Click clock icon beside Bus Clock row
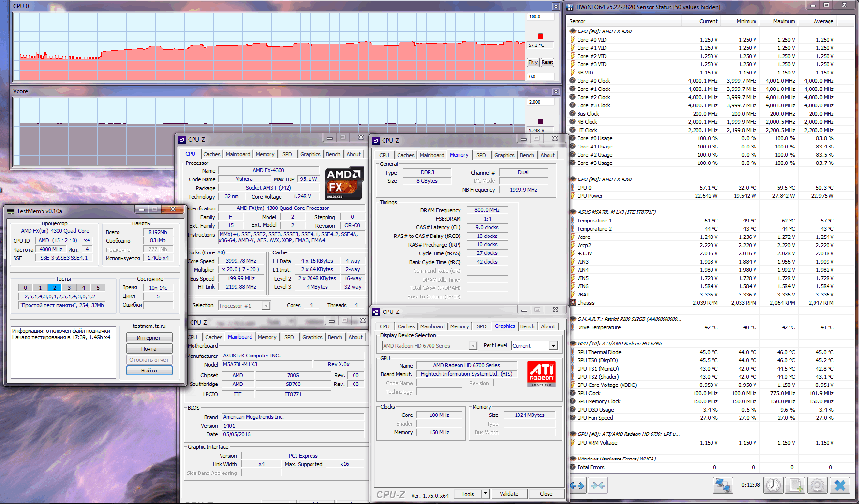The height and width of the screenshot is (504, 859). [x=573, y=114]
